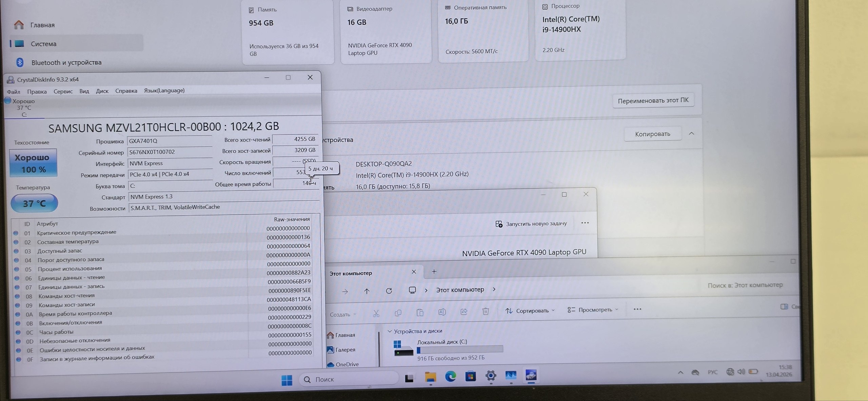Image resolution: width=868 pixels, height=401 pixels.
Task: Collapse the Устройства и диски section
Action: pos(391,331)
